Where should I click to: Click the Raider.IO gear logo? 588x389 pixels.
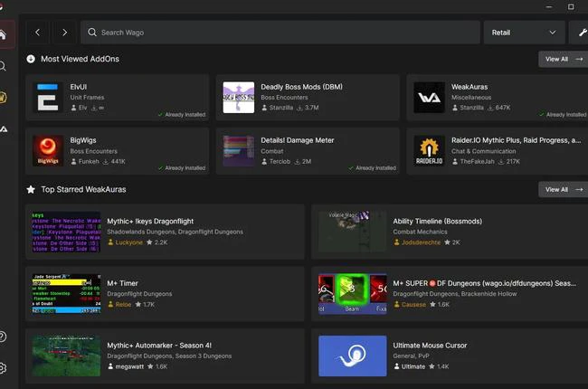pyautogui.click(x=429, y=151)
